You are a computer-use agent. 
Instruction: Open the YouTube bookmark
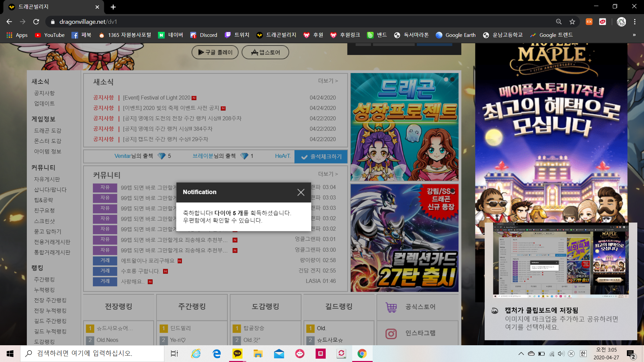point(50,35)
